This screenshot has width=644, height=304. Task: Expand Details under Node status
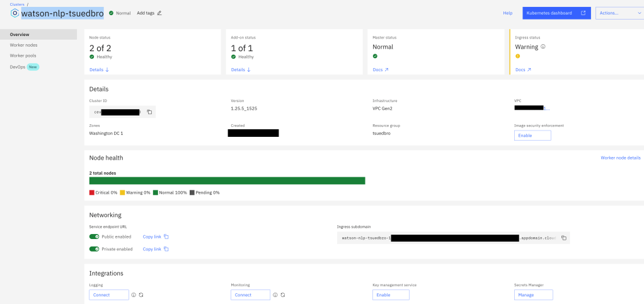(x=99, y=70)
